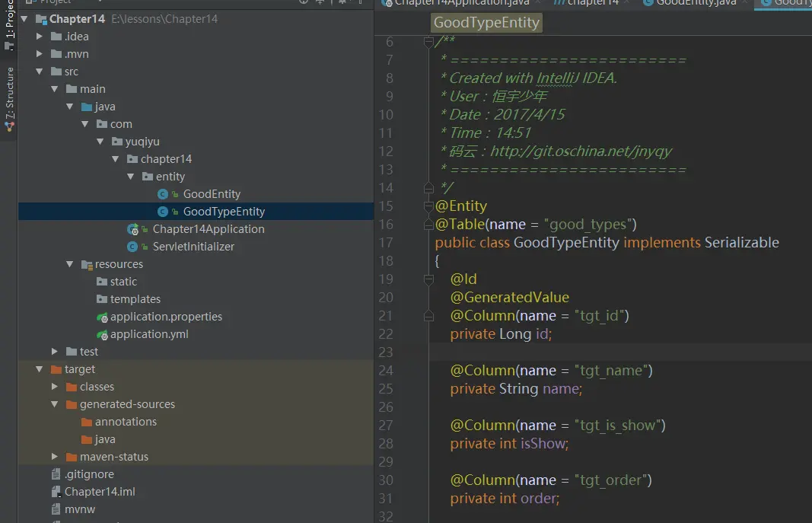Click the GoodTypeEntity breadcrumb label
This screenshot has width=812, height=523.
click(486, 23)
